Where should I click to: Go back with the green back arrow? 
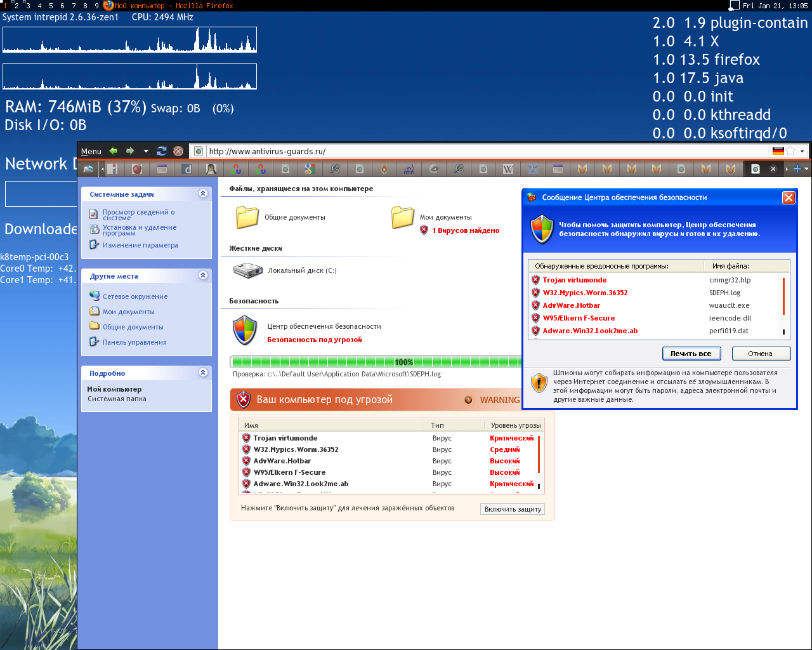click(x=114, y=151)
